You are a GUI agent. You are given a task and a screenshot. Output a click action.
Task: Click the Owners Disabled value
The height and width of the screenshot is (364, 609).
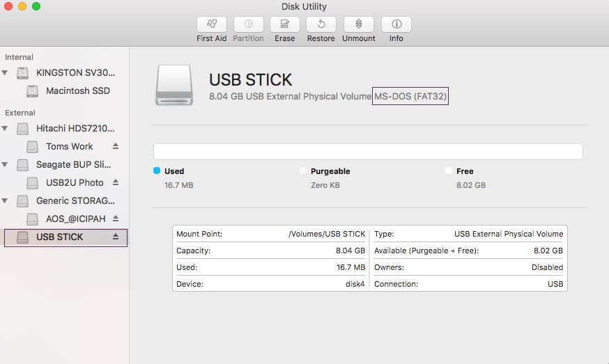click(547, 267)
